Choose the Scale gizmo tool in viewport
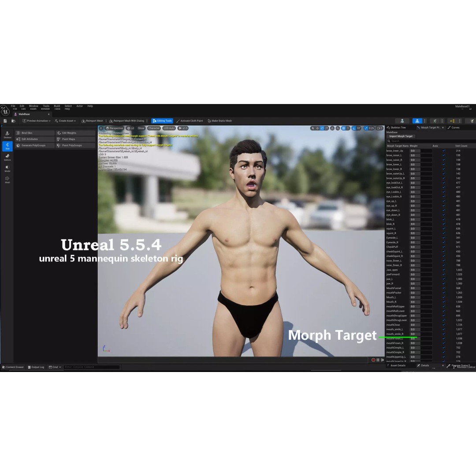Image resolution: width=476 pixels, height=476 pixels. click(x=327, y=128)
